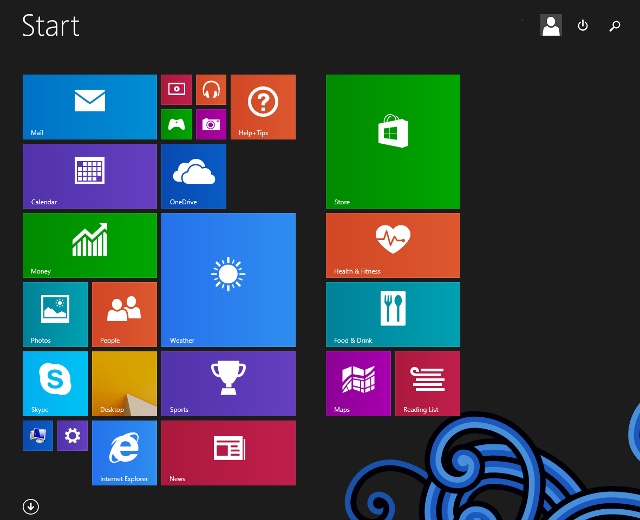Screen dimensions: 640x520
Task: Click the search magnifier button
Action: (615, 26)
